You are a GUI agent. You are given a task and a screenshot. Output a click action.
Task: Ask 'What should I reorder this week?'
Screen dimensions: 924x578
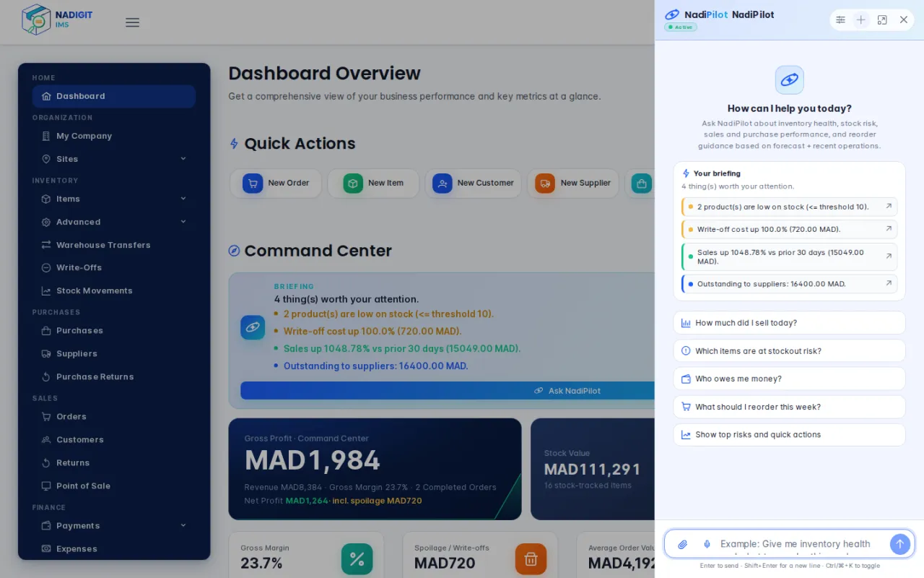point(789,407)
